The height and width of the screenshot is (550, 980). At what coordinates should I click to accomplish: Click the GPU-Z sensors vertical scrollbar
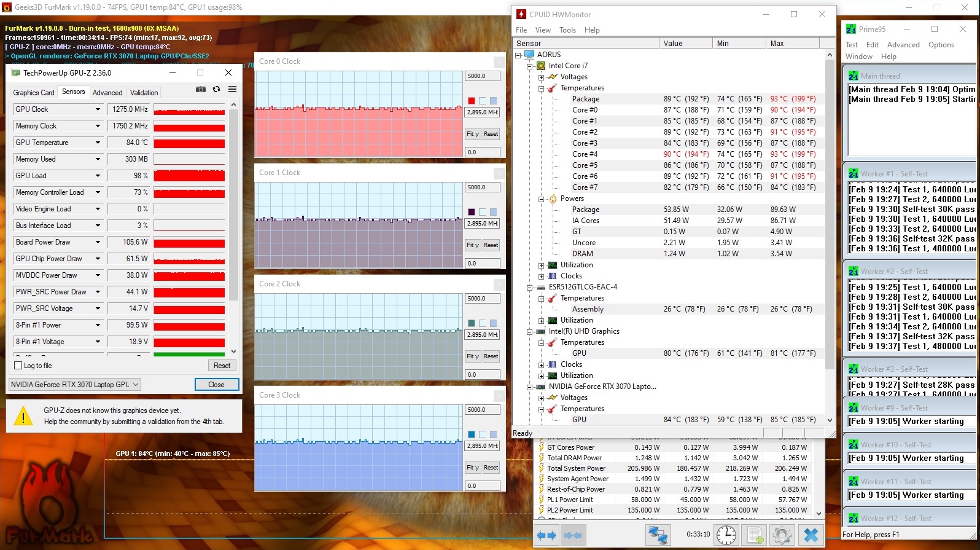(233, 227)
